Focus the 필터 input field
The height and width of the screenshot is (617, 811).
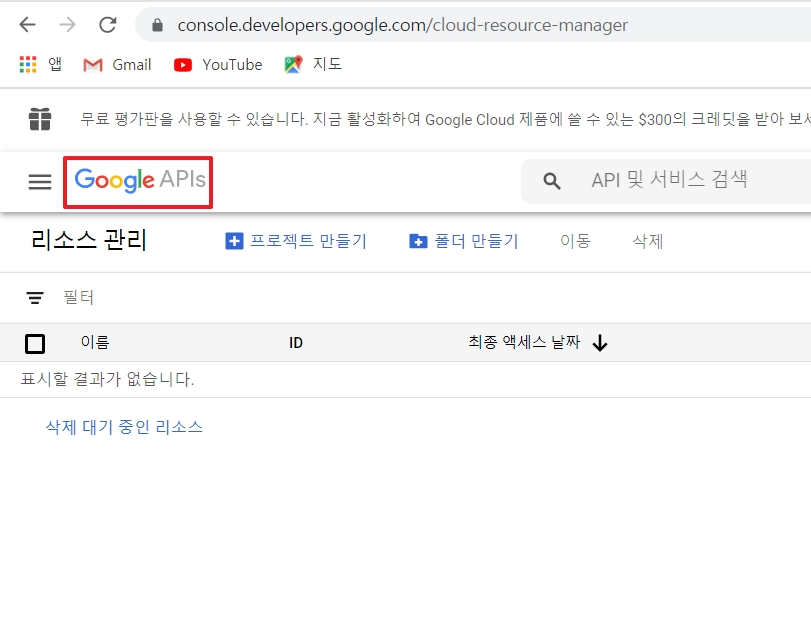[78, 297]
